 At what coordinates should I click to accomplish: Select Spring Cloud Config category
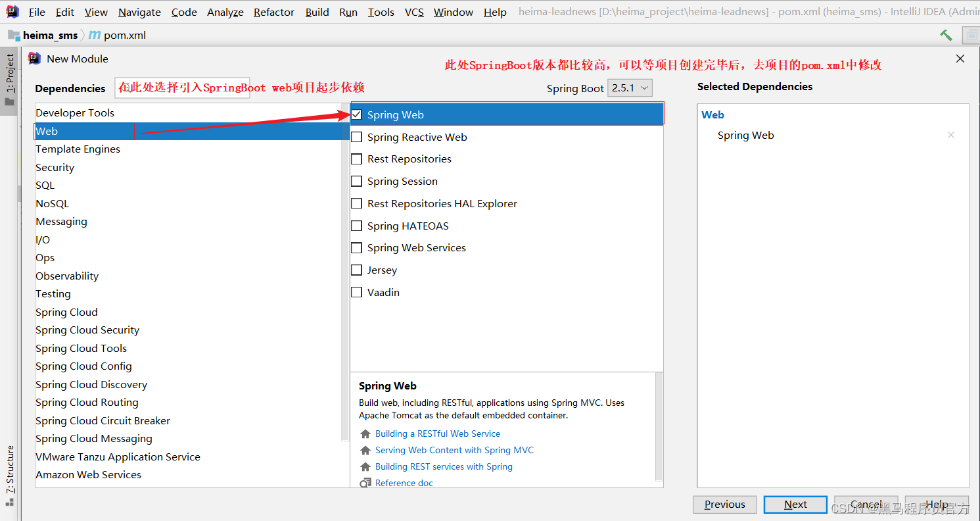point(188,366)
